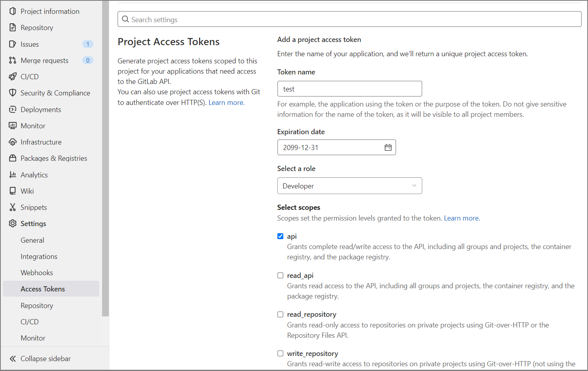Click the Search settings input field

[x=349, y=19]
